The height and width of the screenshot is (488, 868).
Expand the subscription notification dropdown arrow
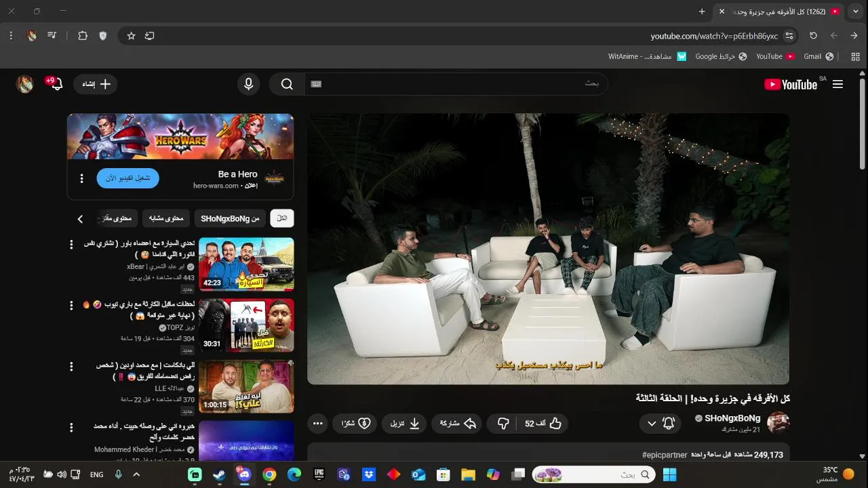point(652,424)
